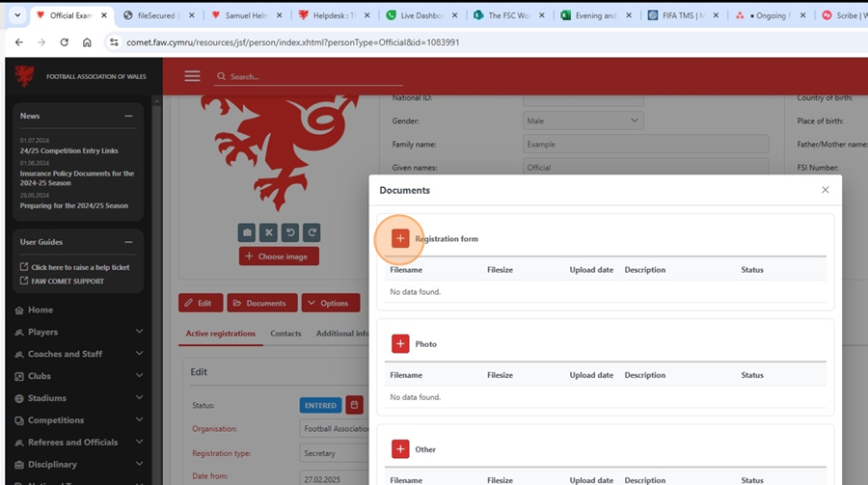868x485 pixels.
Task: Click the Registration type field showing Secretary
Action: coord(335,453)
